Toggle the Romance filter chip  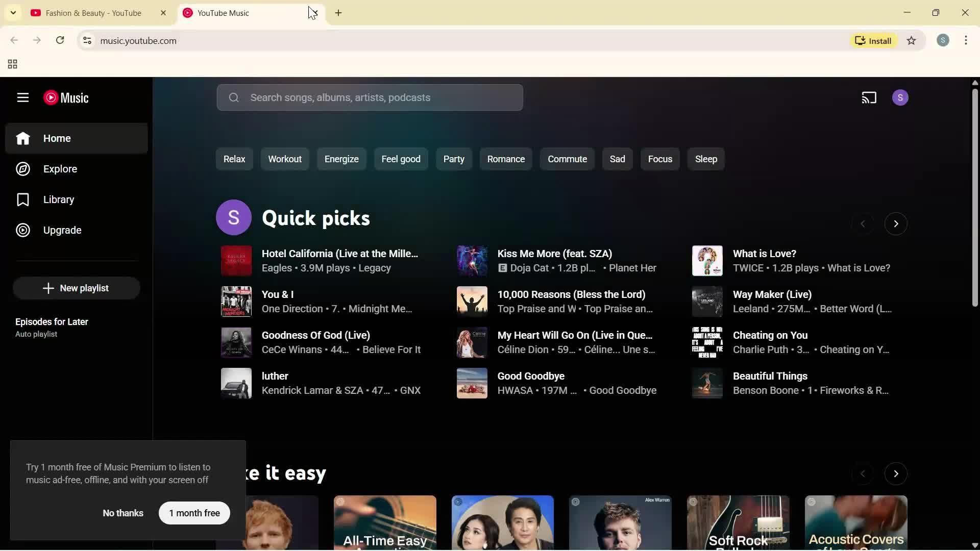click(506, 159)
